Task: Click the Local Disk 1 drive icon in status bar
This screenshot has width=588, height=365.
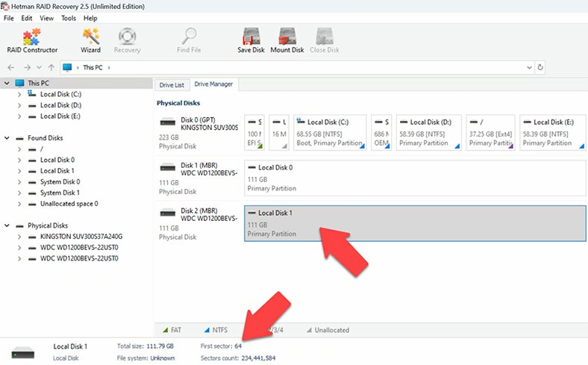Action: (23, 352)
